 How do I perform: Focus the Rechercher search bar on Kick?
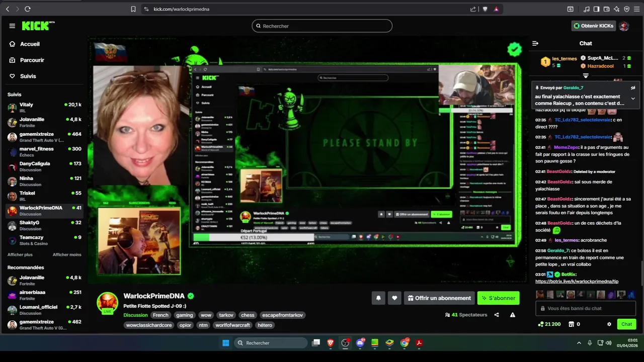click(x=322, y=26)
